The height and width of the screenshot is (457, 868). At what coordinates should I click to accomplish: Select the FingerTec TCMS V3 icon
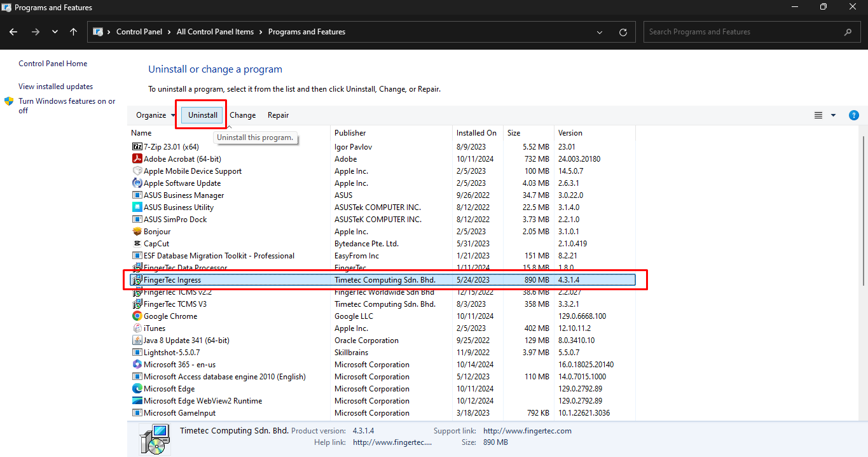point(137,304)
